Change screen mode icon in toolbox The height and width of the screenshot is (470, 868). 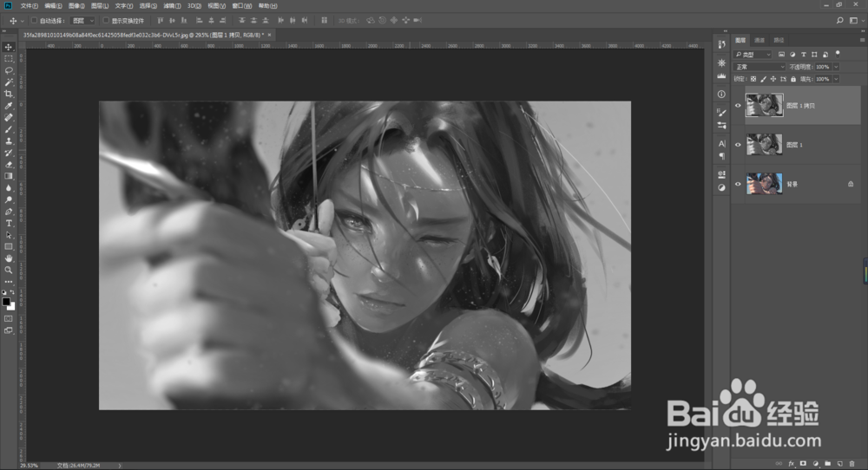[9, 330]
